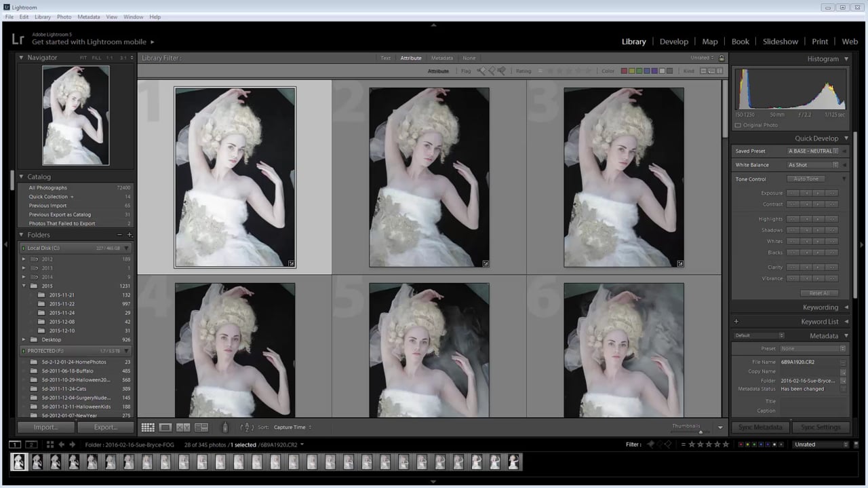Viewport: 868px width, 488px height.
Task: Filter by rejected flag in Library Filter
Action: [501, 71]
